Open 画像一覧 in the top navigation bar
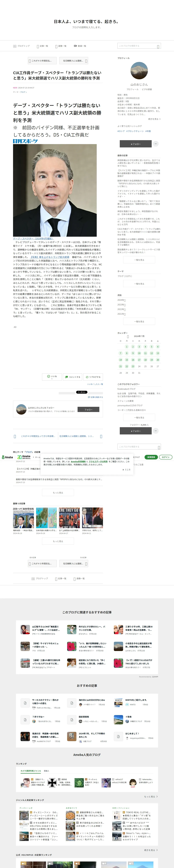Image resolution: width=174 pixels, height=868 pixels. tap(61, 46)
